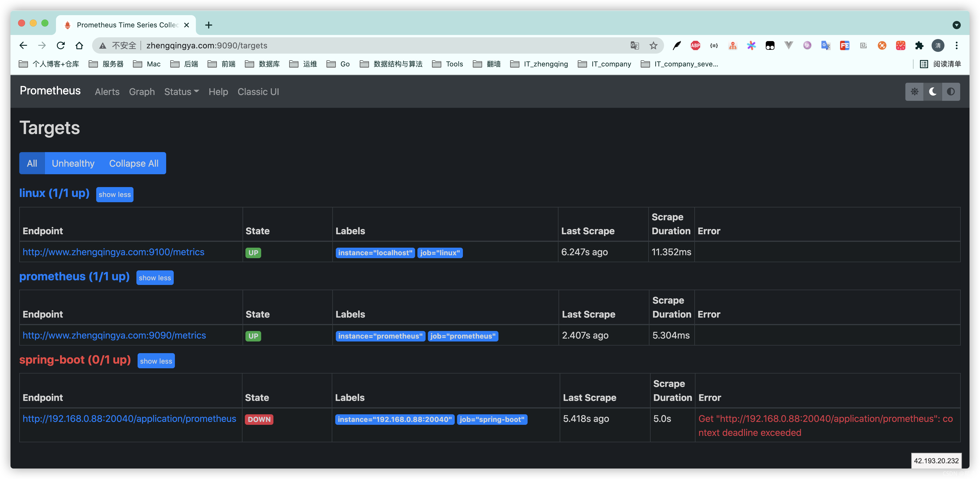Screen dimensions: 980x479
Task: Open the purple circular extension icon
Action: (807, 46)
